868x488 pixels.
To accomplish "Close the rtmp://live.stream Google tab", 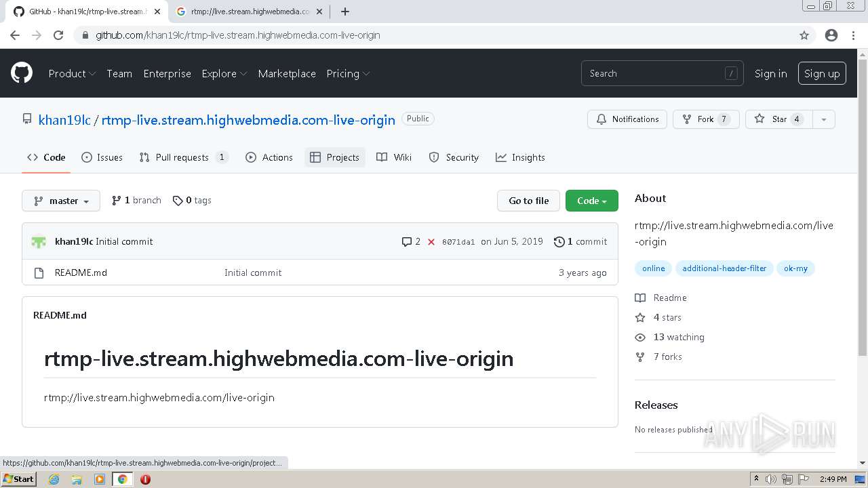I will coord(319,12).
